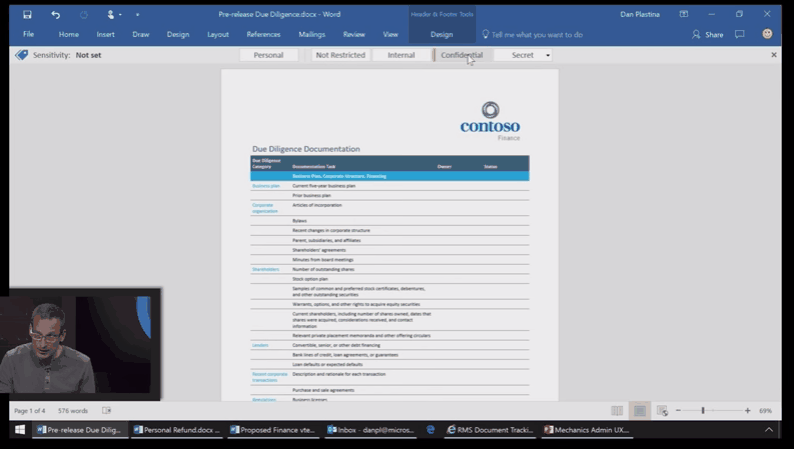Screen dimensions: 794x449
Task: Switch to Web Layout view icon
Action: pyautogui.click(x=662, y=411)
